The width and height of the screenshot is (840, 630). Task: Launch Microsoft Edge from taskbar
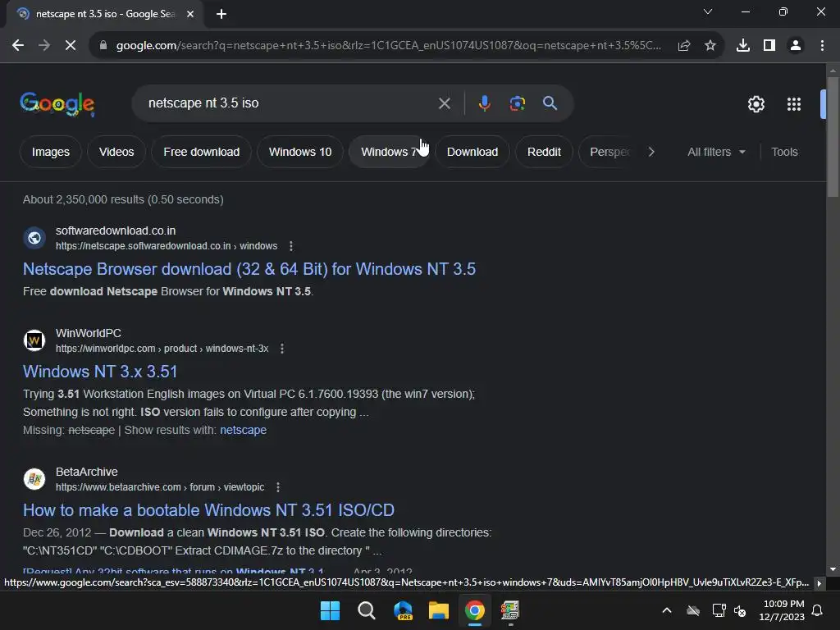pyautogui.click(x=403, y=610)
